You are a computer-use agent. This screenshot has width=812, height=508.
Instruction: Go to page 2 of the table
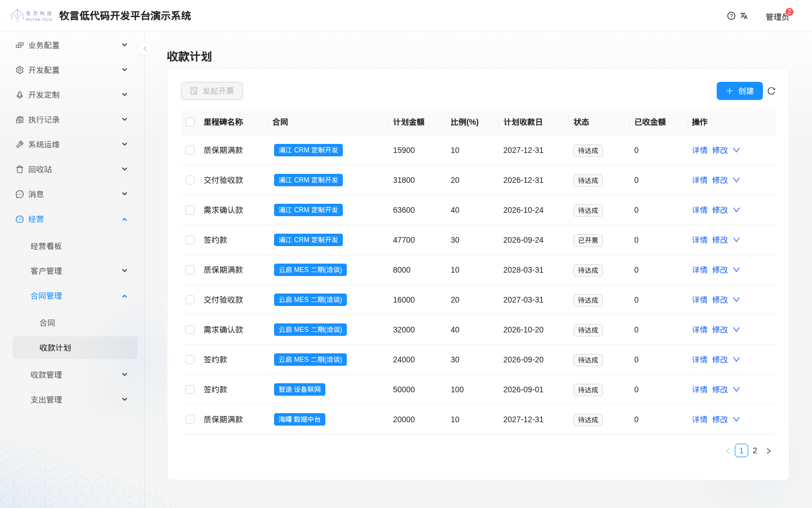(x=755, y=450)
